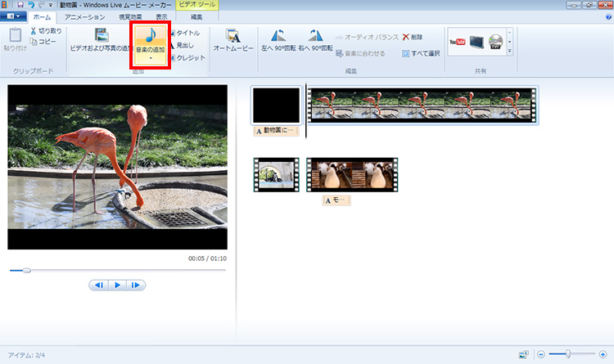Delete item with 削除 red X
Viewport: 614px width, 364px height.
[x=413, y=37]
